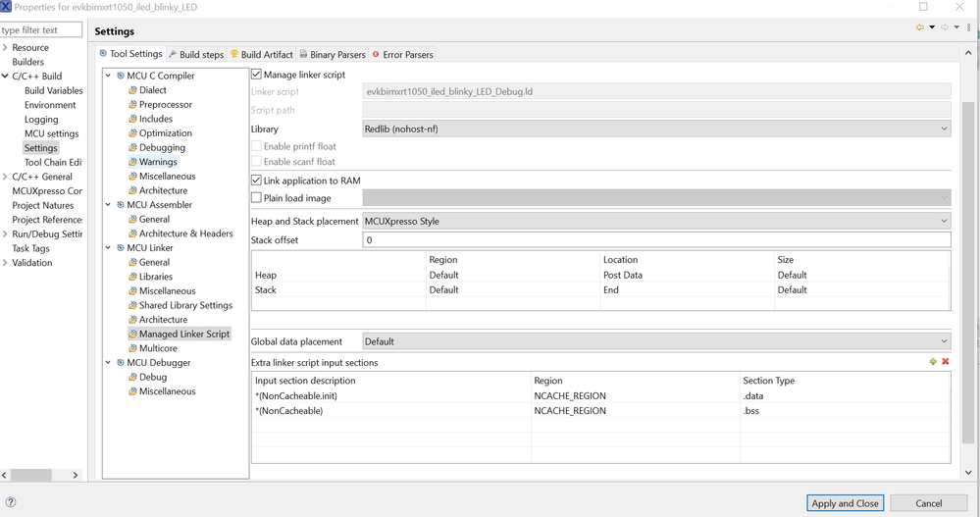Switch to the Build steps tab
The width and height of the screenshot is (980, 517).
pos(196,54)
